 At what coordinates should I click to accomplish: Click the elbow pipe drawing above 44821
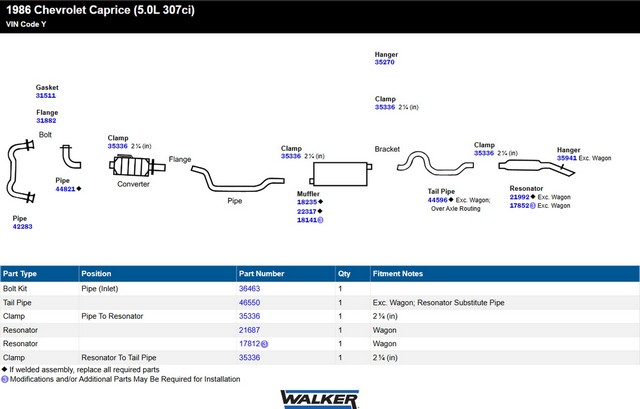coord(71,156)
